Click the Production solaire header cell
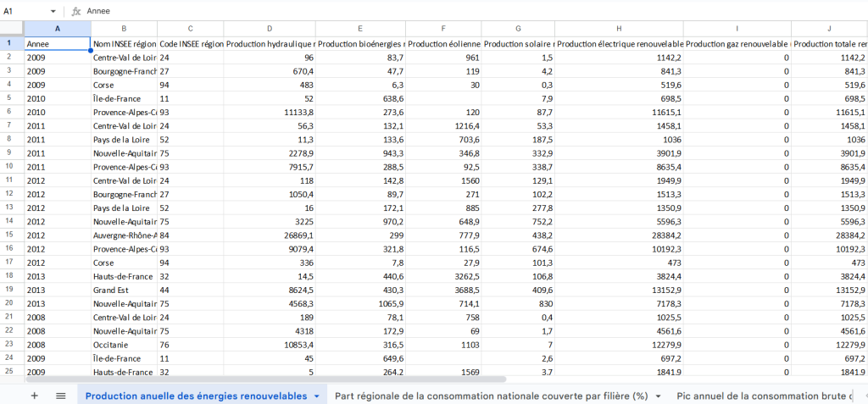 [x=518, y=43]
